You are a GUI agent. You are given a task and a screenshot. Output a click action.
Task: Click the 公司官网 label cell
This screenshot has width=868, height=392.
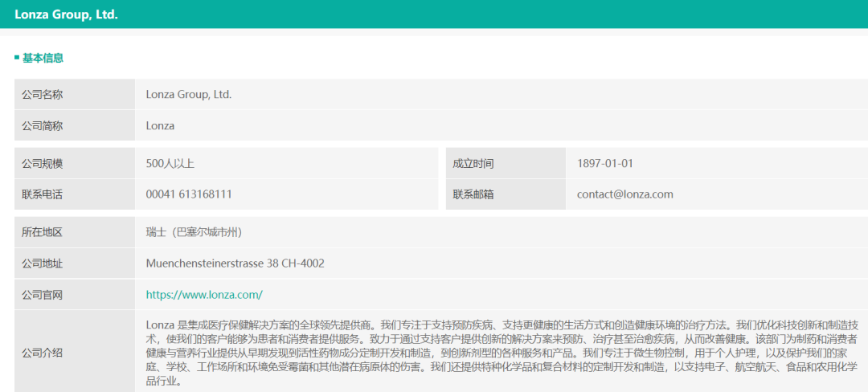point(75,295)
